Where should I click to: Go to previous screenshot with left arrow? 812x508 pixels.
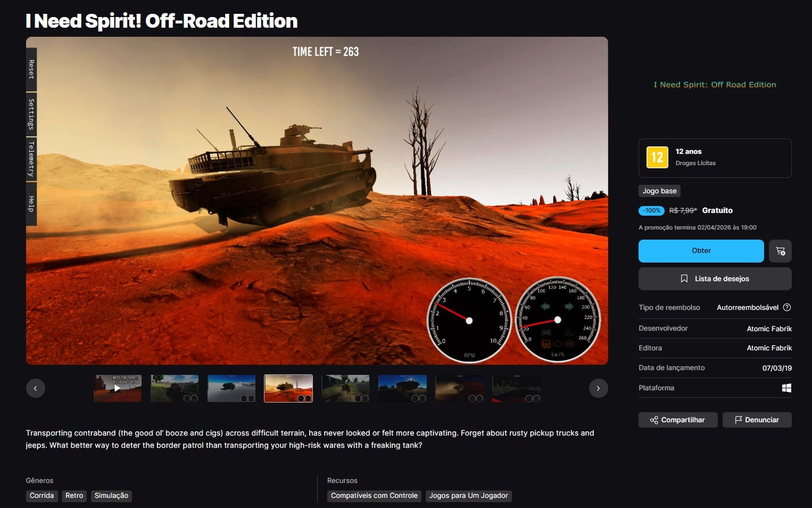pos(36,388)
